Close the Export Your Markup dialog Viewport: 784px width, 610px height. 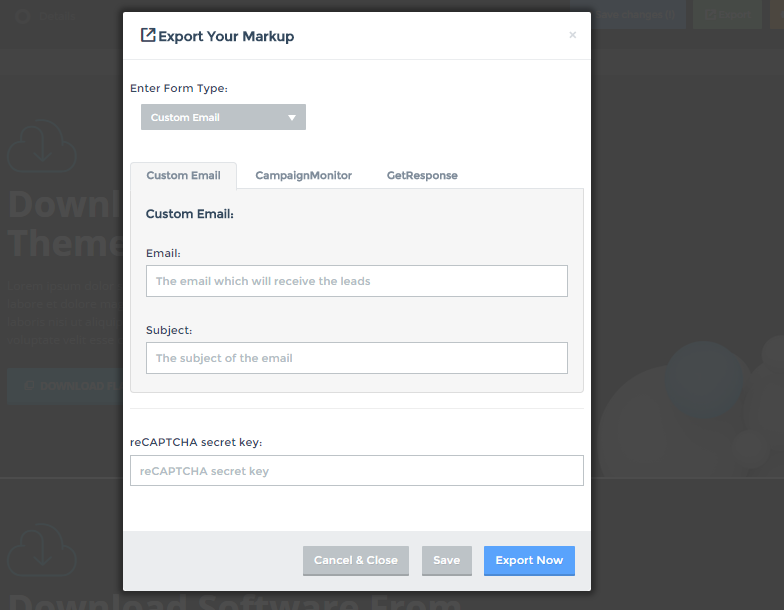tap(572, 35)
